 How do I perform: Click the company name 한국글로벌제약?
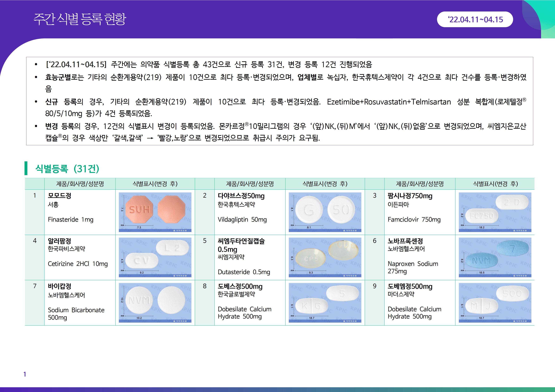236,294
